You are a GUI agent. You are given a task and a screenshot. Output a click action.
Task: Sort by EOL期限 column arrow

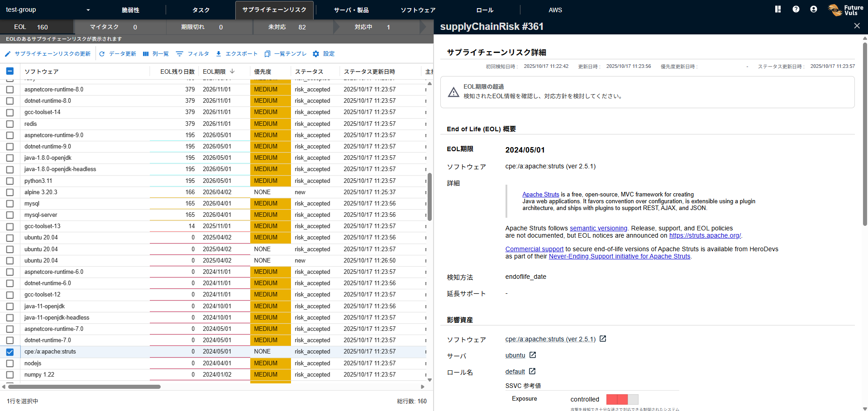232,72
